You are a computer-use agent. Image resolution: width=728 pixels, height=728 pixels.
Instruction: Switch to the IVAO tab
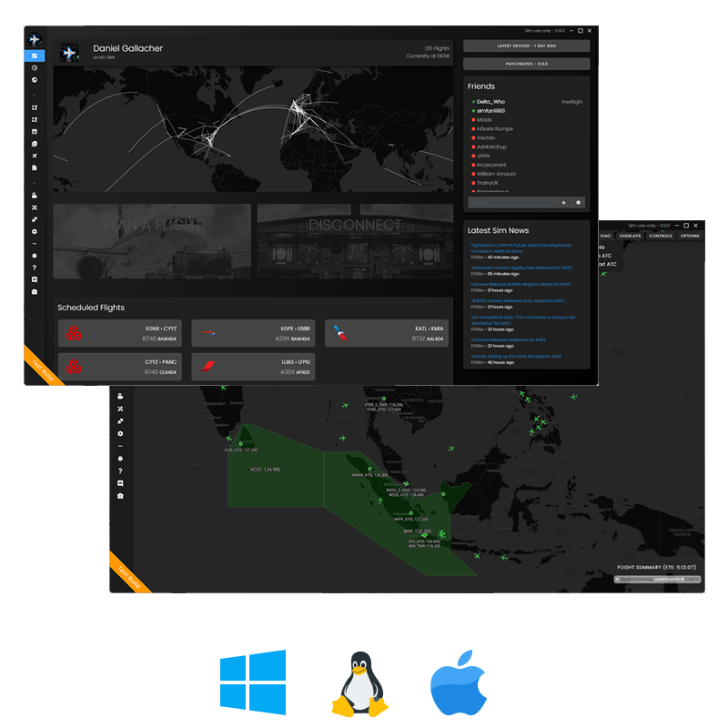click(606, 236)
